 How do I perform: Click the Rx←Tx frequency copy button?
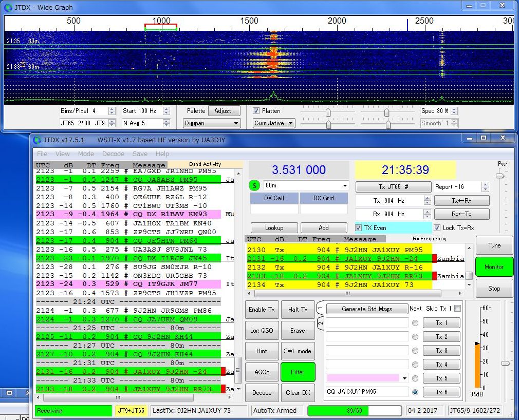coord(461,214)
